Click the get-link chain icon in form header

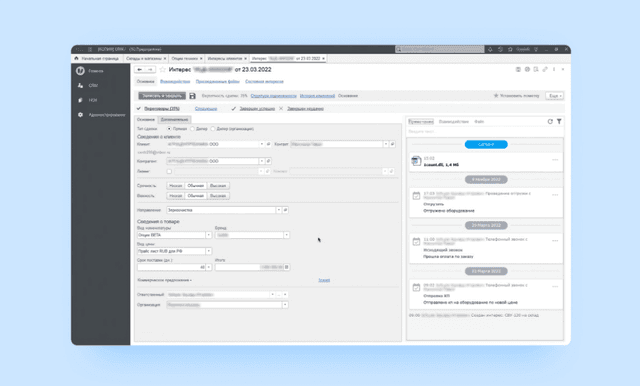(x=545, y=69)
